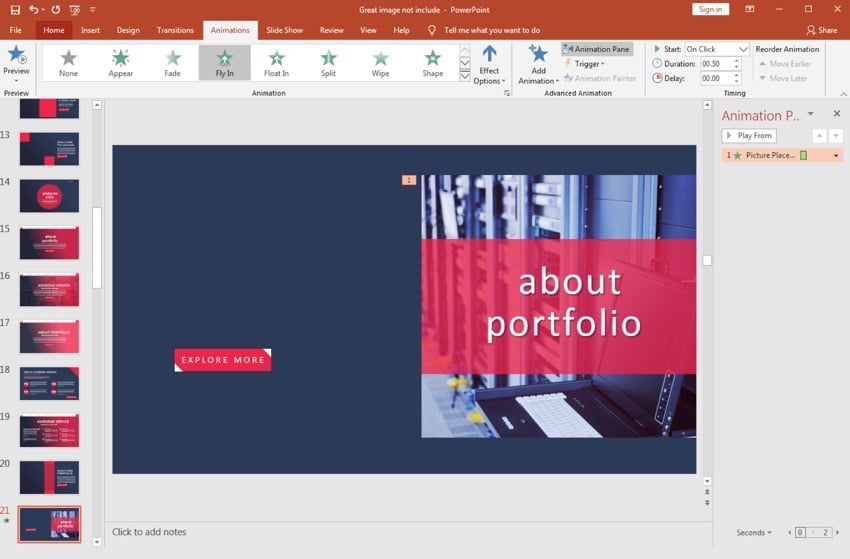This screenshot has height=559, width=850.
Task: Apply the Appear animation
Action: point(120,62)
